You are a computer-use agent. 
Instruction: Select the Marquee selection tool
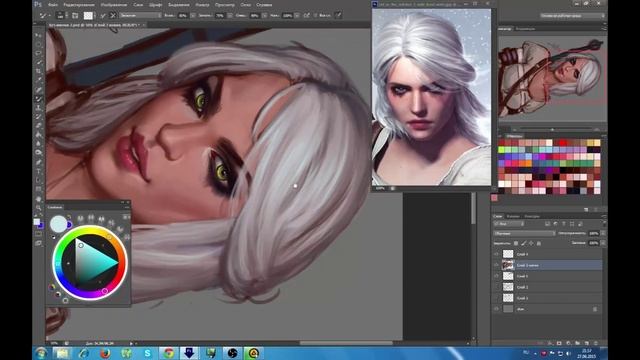coord(39,44)
